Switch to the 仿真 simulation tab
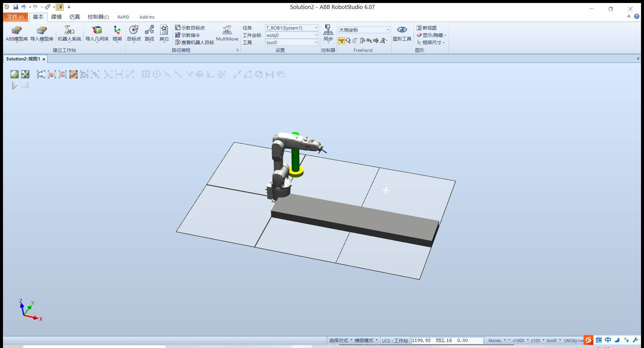The image size is (644, 348). [x=74, y=17]
